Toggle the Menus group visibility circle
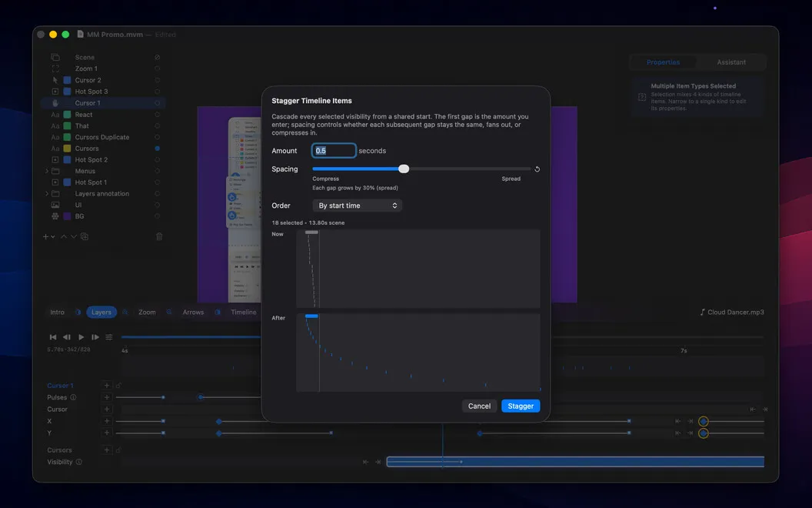This screenshot has height=508, width=812. point(158,171)
